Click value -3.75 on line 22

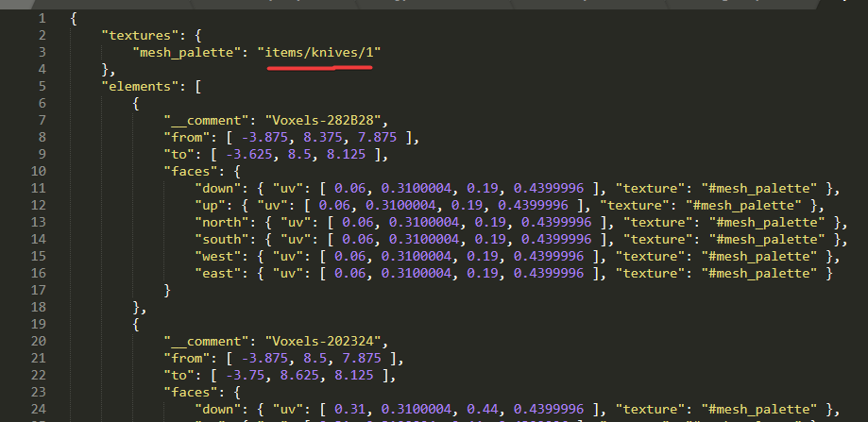click(246, 376)
